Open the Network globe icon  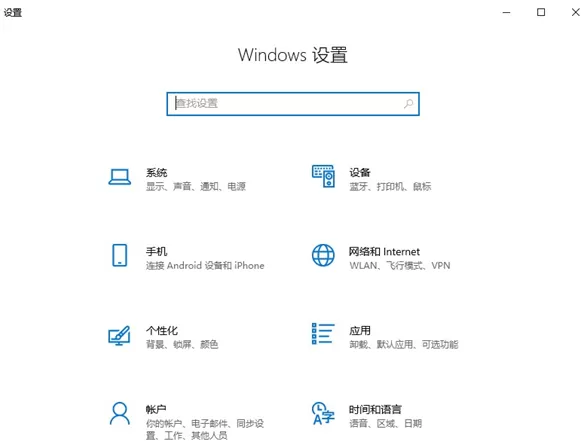click(323, 255)
